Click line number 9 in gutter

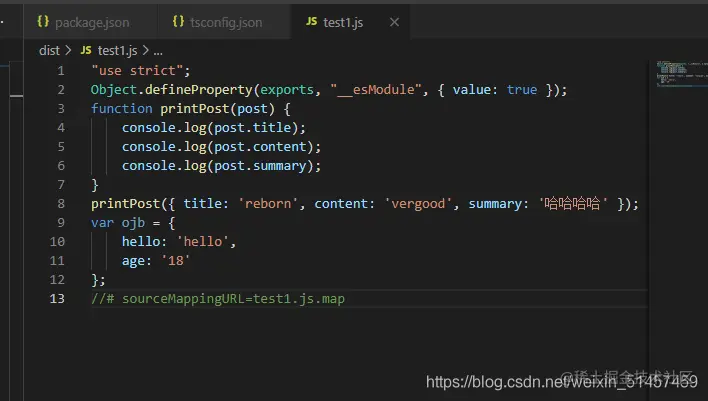pyautogui.click(x=61, y=223)
